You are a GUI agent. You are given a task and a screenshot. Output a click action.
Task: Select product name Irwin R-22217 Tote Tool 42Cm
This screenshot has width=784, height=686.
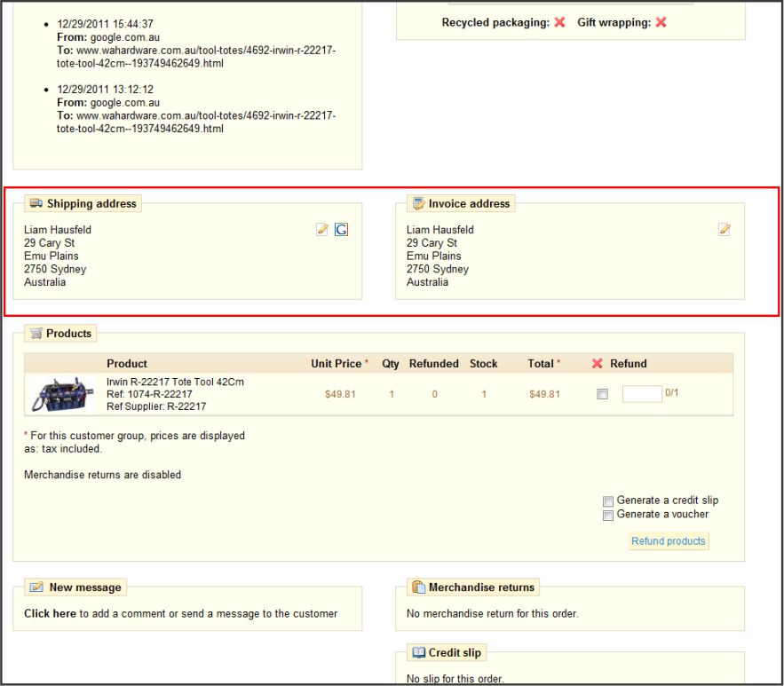[175, 382]
